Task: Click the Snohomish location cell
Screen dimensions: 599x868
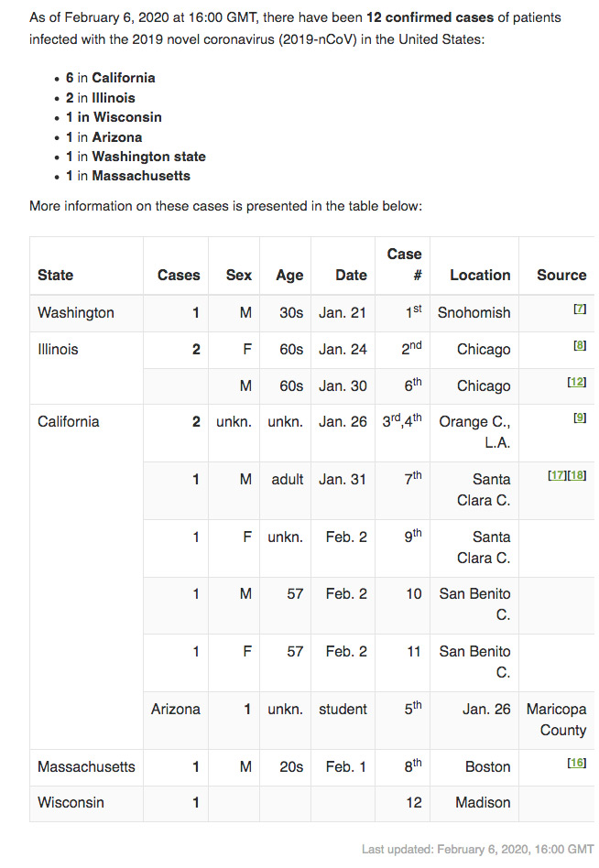Action: click(474, 313)
